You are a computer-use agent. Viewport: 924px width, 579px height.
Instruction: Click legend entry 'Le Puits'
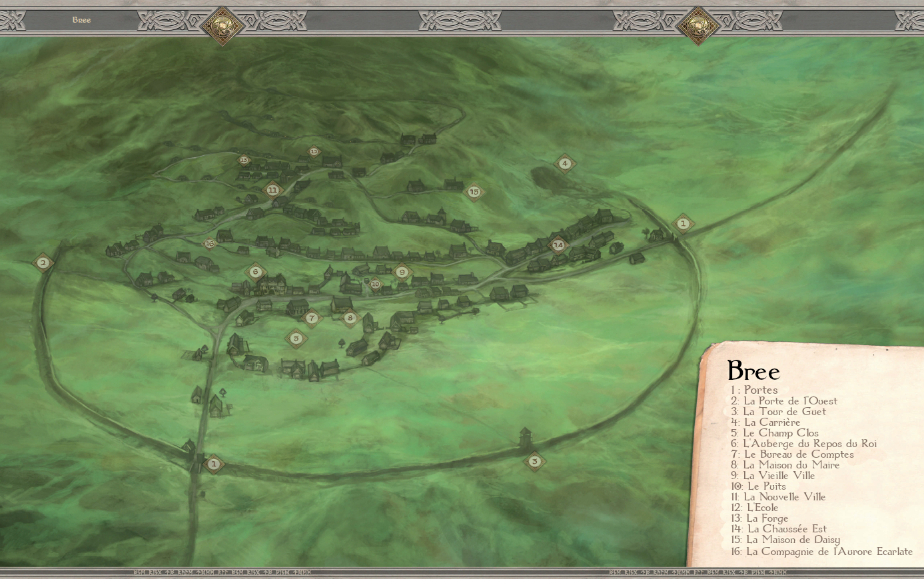[x=758, y=486]
